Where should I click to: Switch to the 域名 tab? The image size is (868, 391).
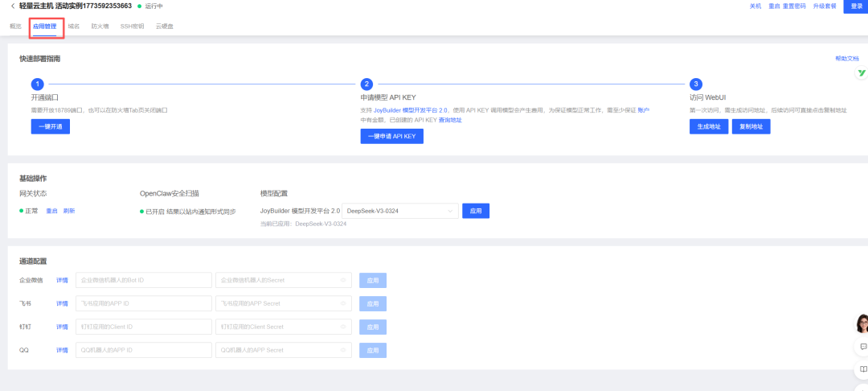pos(74,26)
